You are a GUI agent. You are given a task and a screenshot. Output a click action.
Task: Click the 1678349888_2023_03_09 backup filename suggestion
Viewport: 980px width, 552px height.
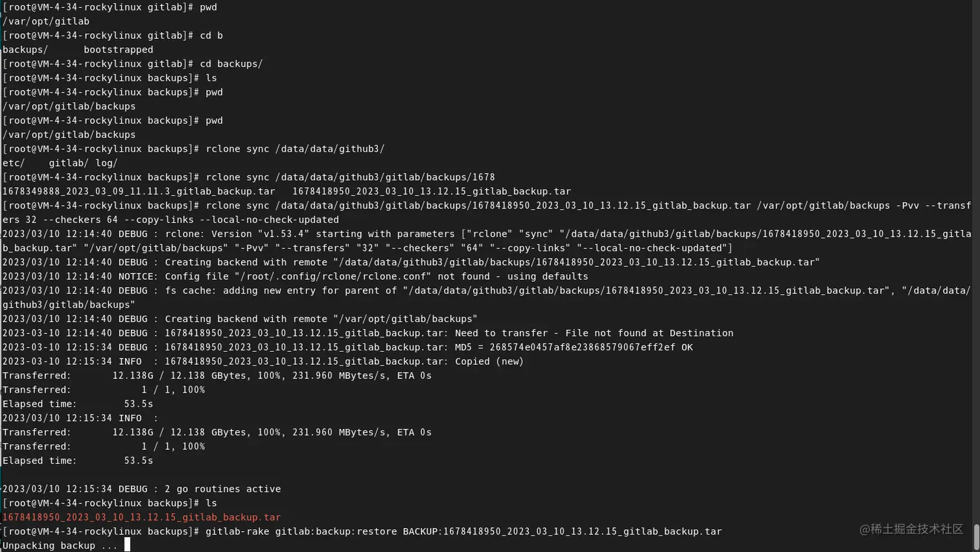pos(139,191)
